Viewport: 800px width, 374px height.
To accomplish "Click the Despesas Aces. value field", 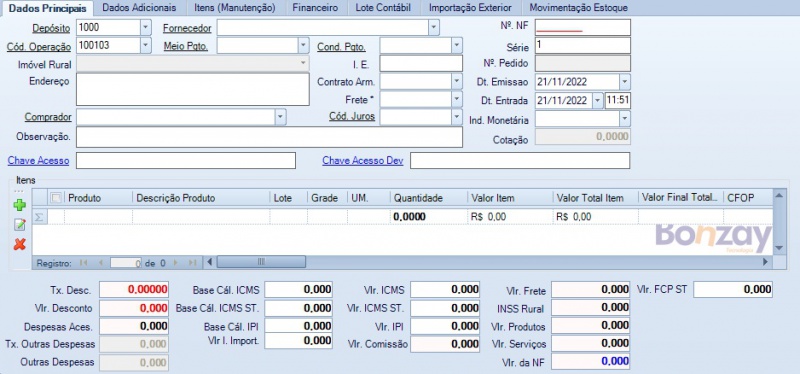I will (134, 326).
